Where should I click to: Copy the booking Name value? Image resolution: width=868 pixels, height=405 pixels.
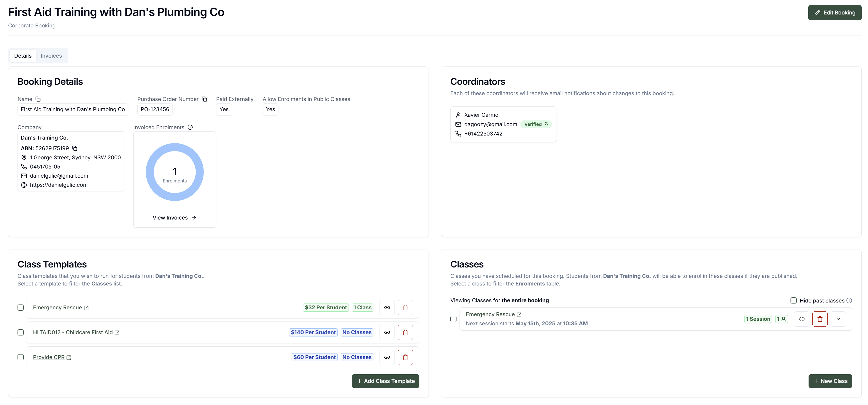(x=38, y=99)
